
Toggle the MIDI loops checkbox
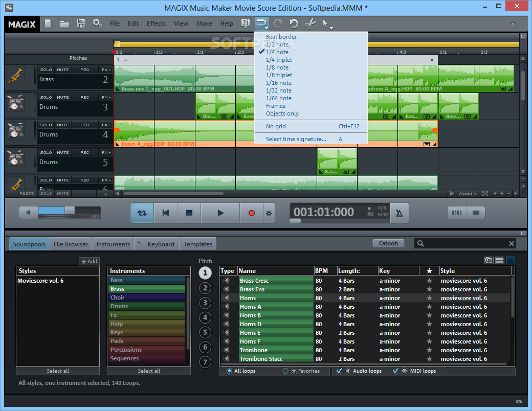(x=395, y=371)
